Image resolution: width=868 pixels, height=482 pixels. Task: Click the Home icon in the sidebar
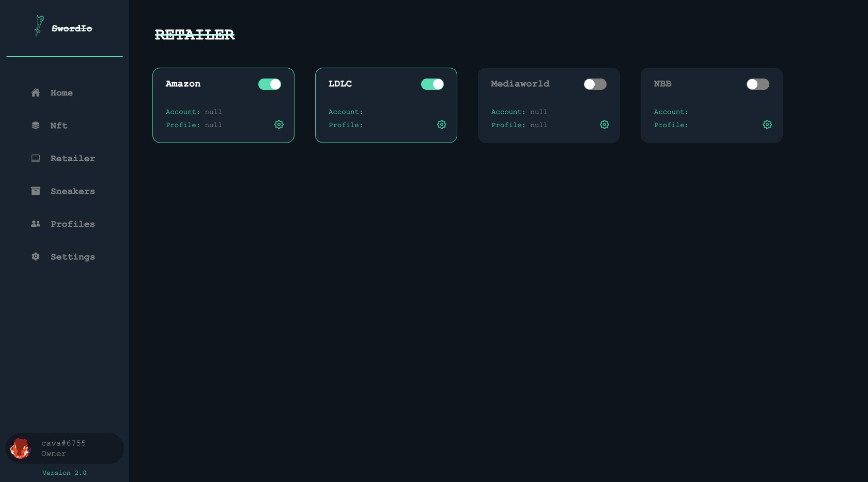35,92
